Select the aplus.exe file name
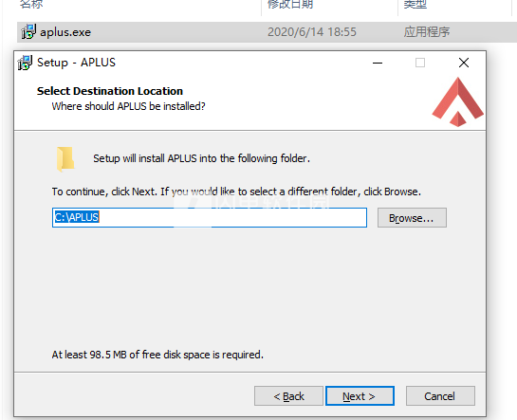517x420 pixels. [65, 32]
